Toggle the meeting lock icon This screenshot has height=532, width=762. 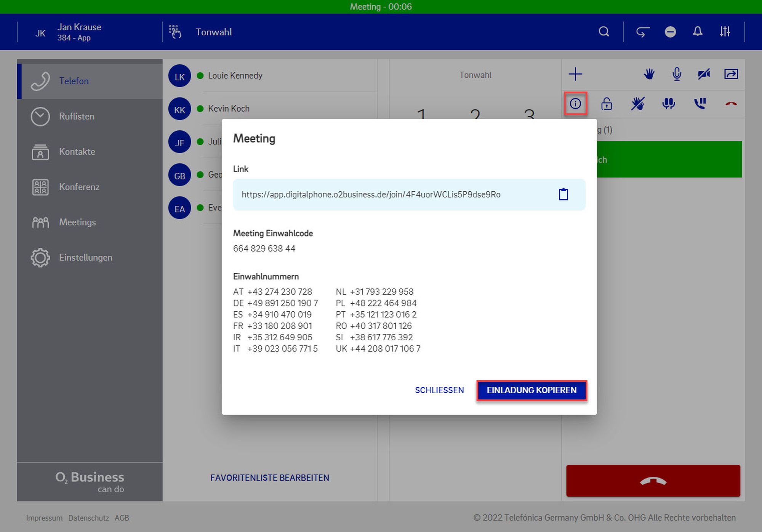pos(607,104)
